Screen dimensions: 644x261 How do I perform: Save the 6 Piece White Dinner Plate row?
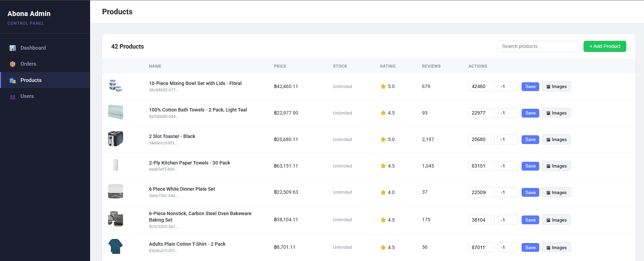(x=530, y=192)
